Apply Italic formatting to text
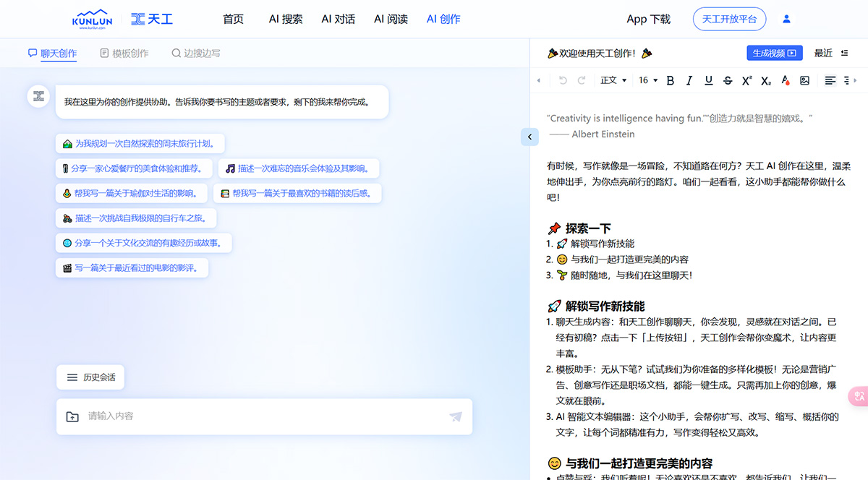 pos(689,80)
